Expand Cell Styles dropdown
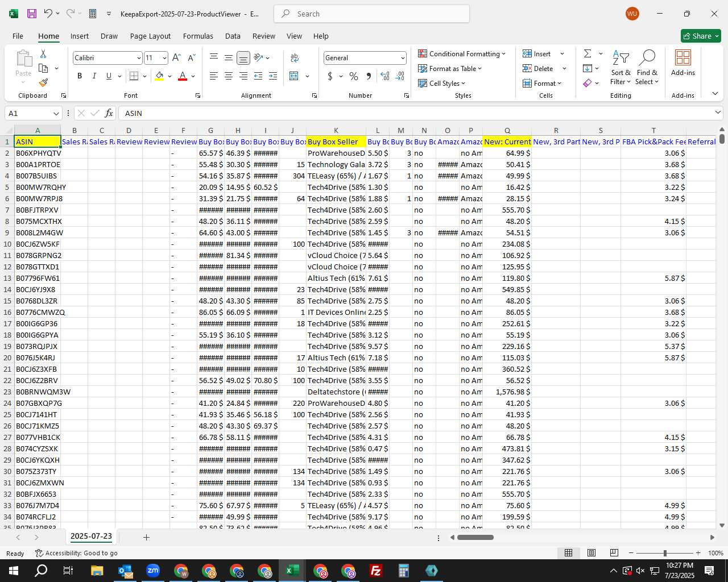 click(442, 83)
